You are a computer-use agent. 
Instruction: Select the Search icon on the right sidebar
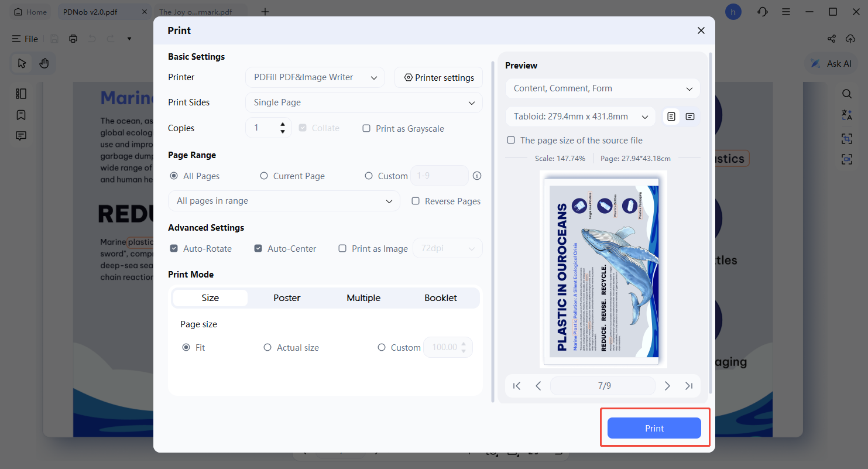tap(847, 94)
